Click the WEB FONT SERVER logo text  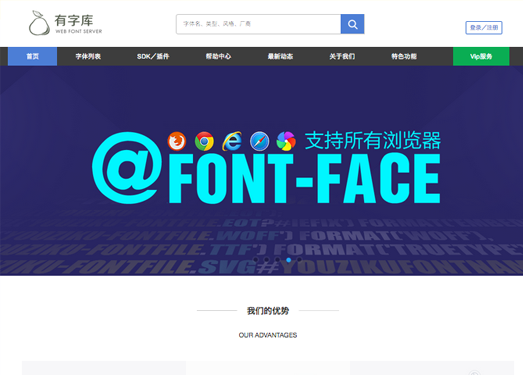click(79, 31)
